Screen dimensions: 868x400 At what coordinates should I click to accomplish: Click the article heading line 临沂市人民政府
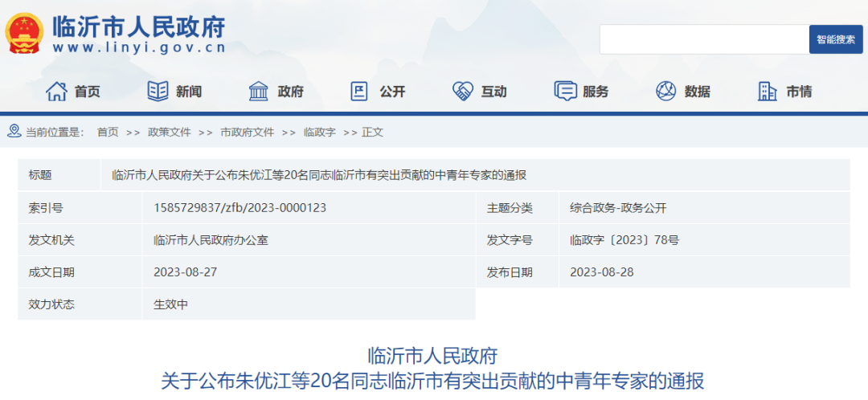click(433, 355)
